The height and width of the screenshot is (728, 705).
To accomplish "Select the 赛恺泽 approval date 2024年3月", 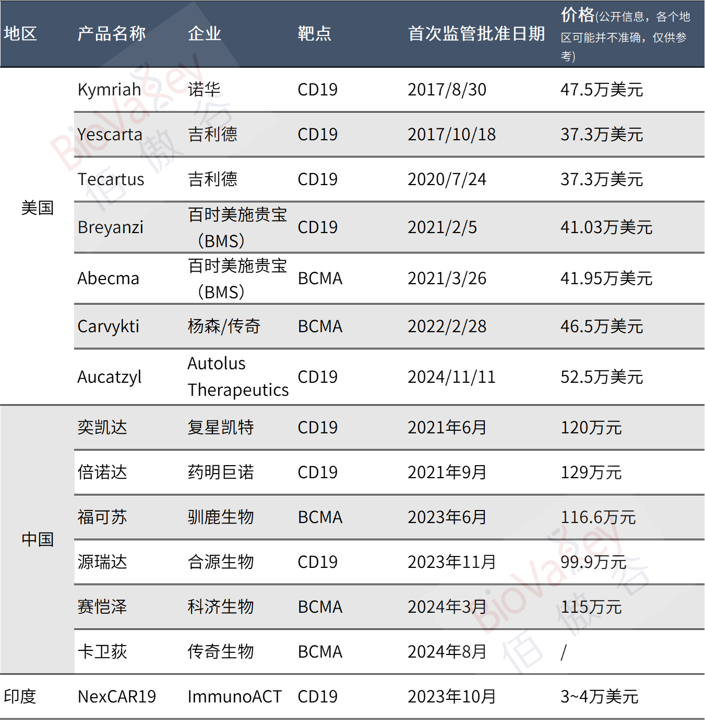I will click(x=446, y=607).
